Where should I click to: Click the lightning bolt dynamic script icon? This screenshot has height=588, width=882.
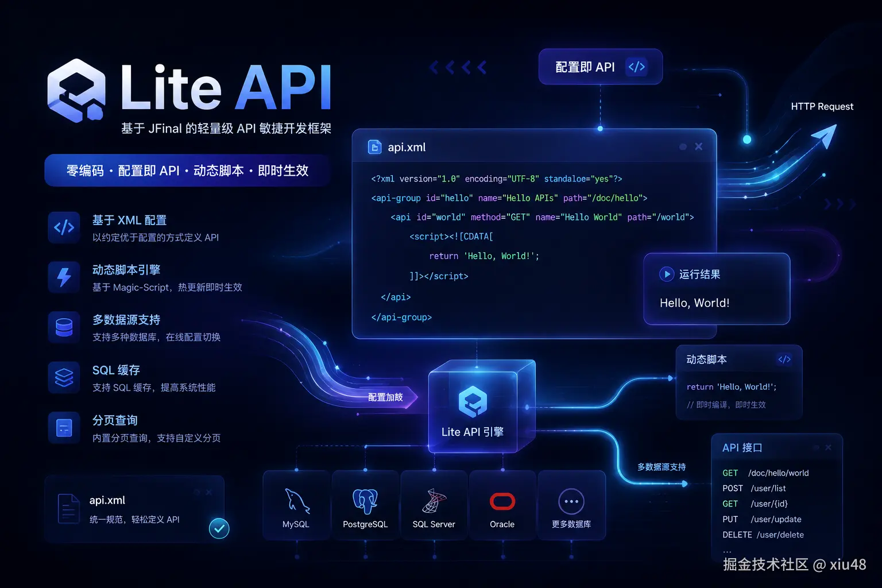(x=64, y=277)
